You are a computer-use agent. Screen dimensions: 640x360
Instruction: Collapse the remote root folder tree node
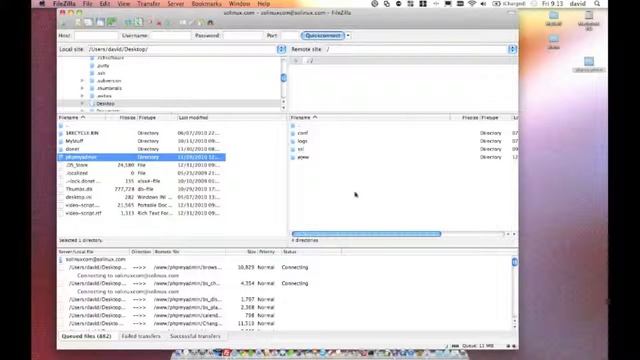point(296,61)
